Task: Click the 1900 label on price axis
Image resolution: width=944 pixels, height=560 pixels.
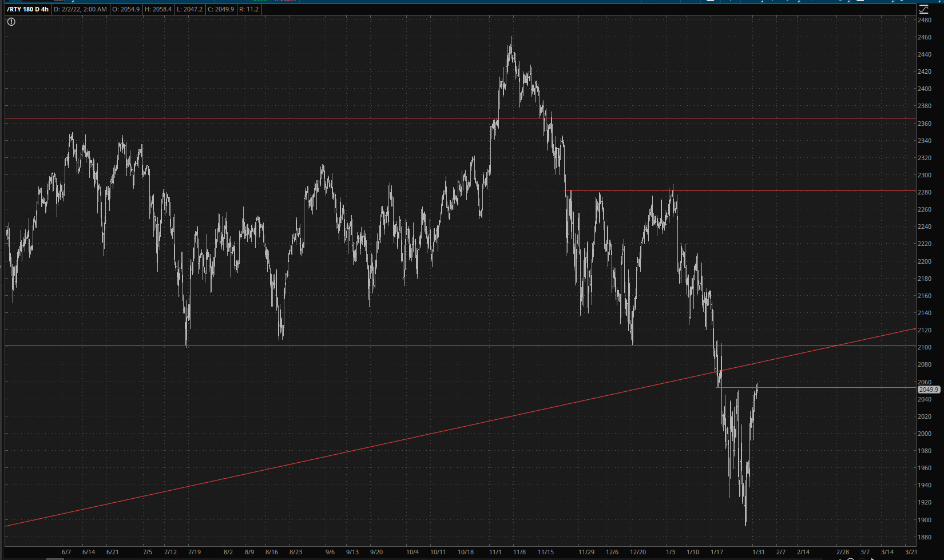Action: coord(924,520)
